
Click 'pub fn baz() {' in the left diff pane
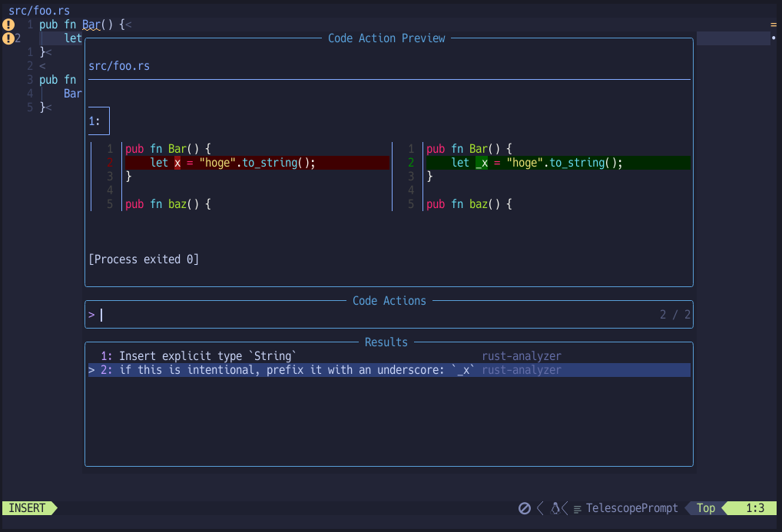tap(168, 204)
